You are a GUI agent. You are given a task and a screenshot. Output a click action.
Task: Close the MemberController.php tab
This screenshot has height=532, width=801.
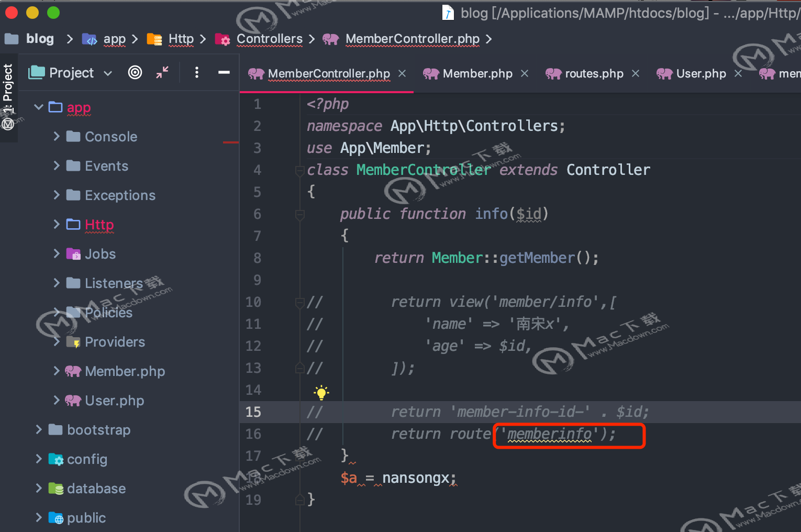pyautogui.click(x=402, y=74)
